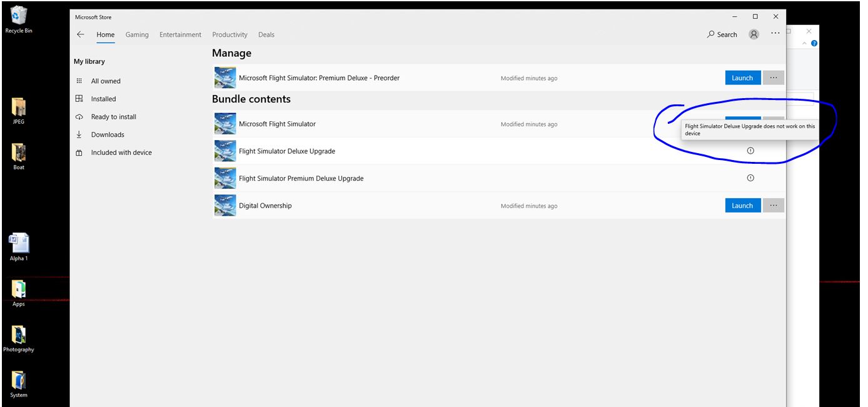Open Flight Simulator Deluxe Upgrade thumbnail
868x407 pixels.
point(225,151)
